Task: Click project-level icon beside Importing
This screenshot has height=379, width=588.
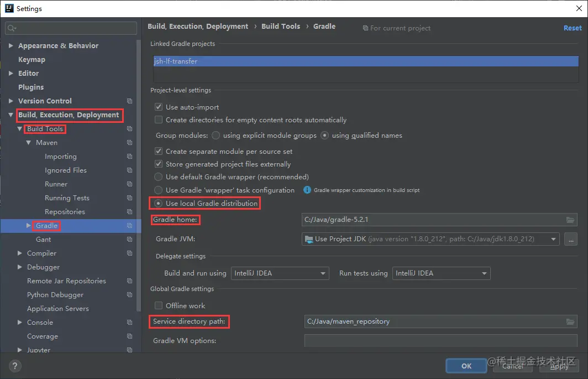Action: pyautogui.click(x=129, y=156)
